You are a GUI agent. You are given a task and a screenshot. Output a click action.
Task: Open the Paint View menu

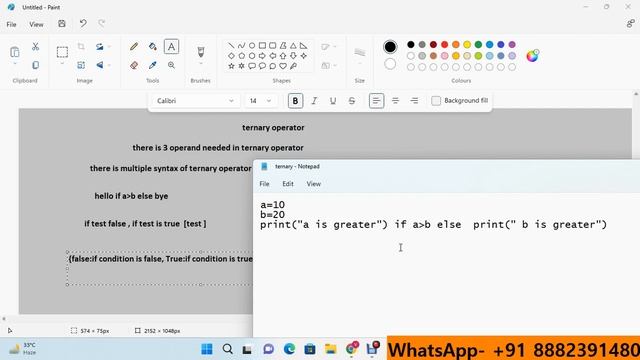36,24
